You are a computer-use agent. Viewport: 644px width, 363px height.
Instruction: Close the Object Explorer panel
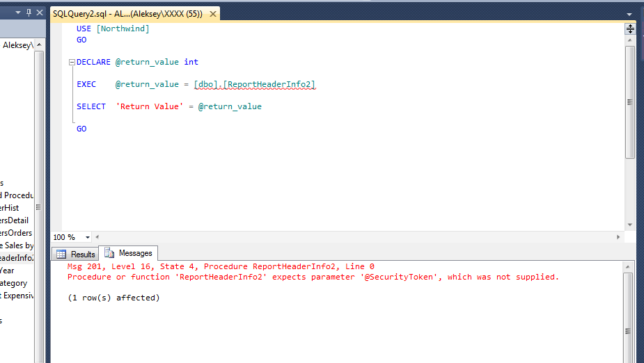[x=40, y=13]
